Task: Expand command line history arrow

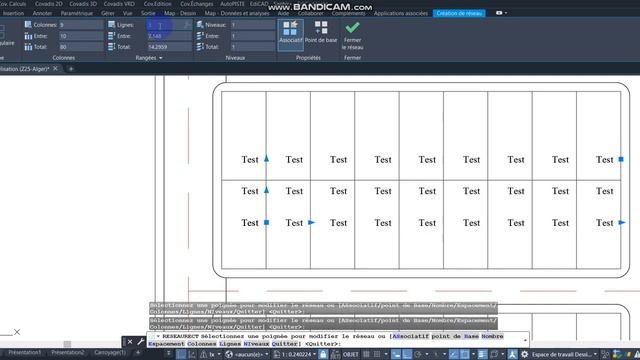Action: coord(525,340)
